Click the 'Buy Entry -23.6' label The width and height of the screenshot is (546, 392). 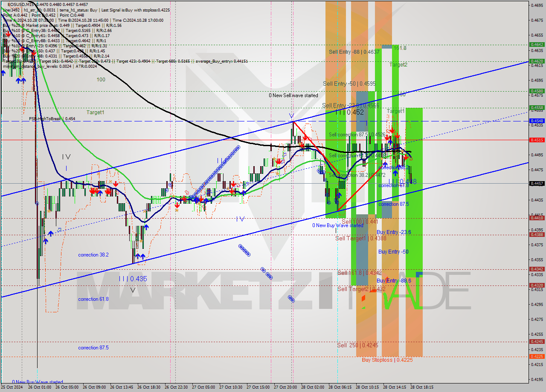coord(394,232)
